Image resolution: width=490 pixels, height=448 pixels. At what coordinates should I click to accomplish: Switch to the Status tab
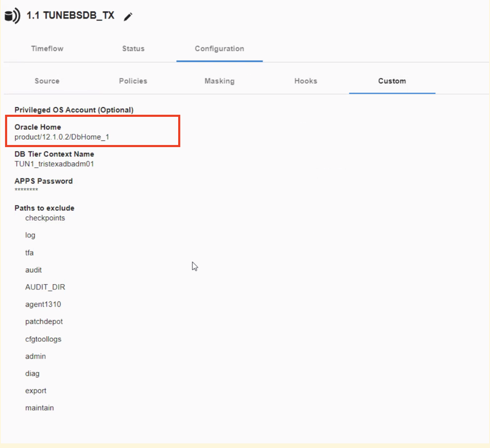click(133, 49)
